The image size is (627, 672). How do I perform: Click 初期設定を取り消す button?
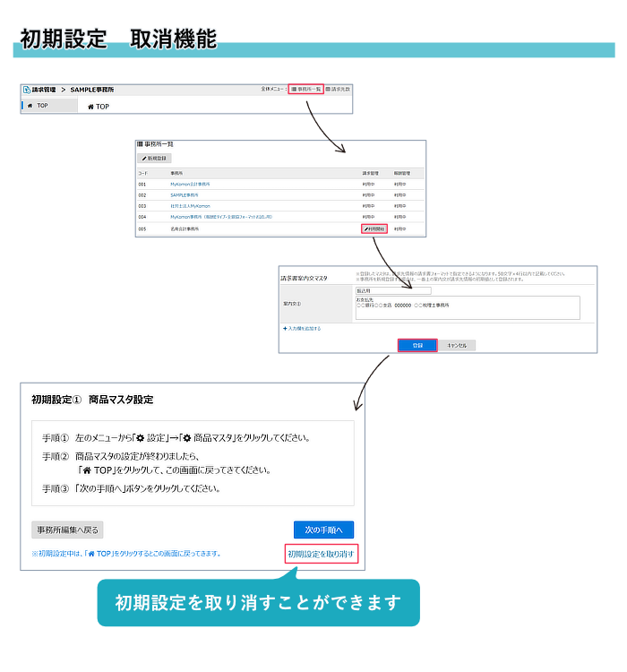tap(321, 555)
